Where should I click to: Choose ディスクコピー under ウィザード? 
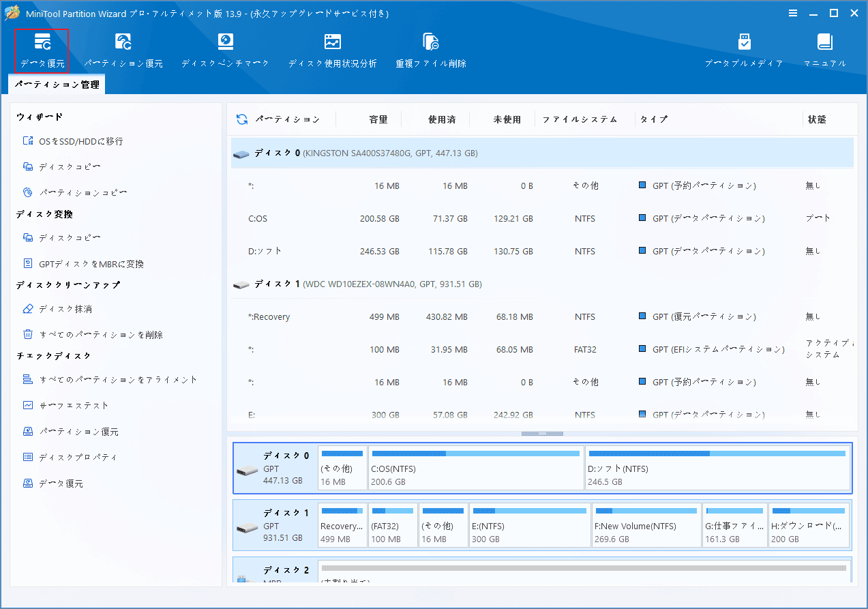point(62,166)
